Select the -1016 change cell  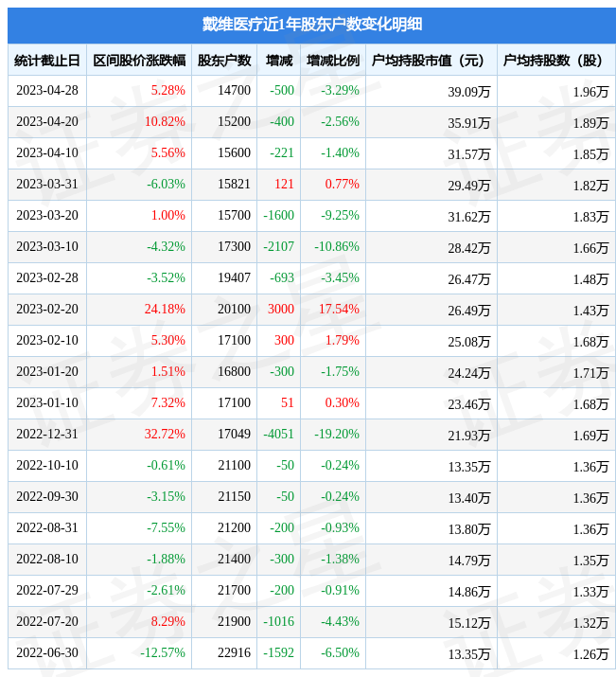278,621
